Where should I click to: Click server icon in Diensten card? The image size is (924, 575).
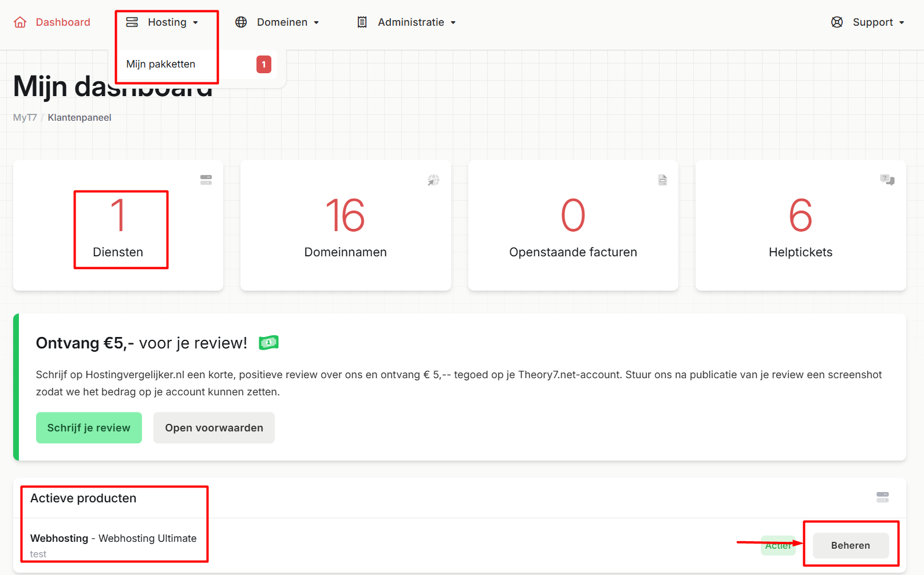pos(206,180)
